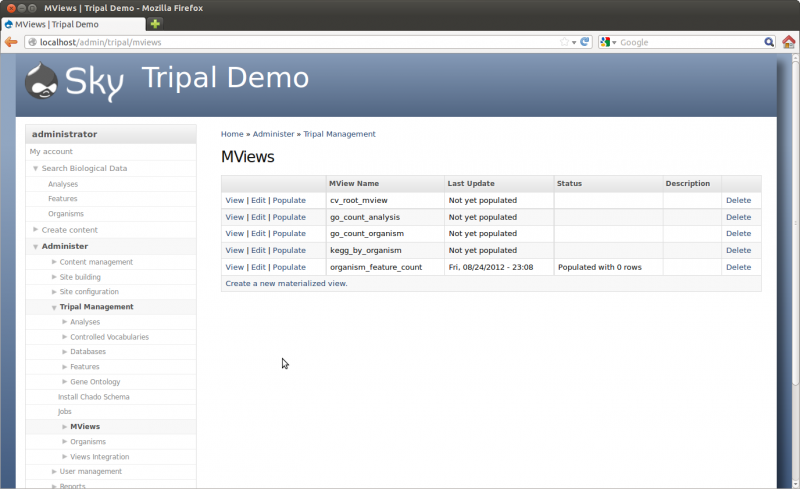
Task: Follow the Home breadcrumb link
Action: [x=232, y=134]
